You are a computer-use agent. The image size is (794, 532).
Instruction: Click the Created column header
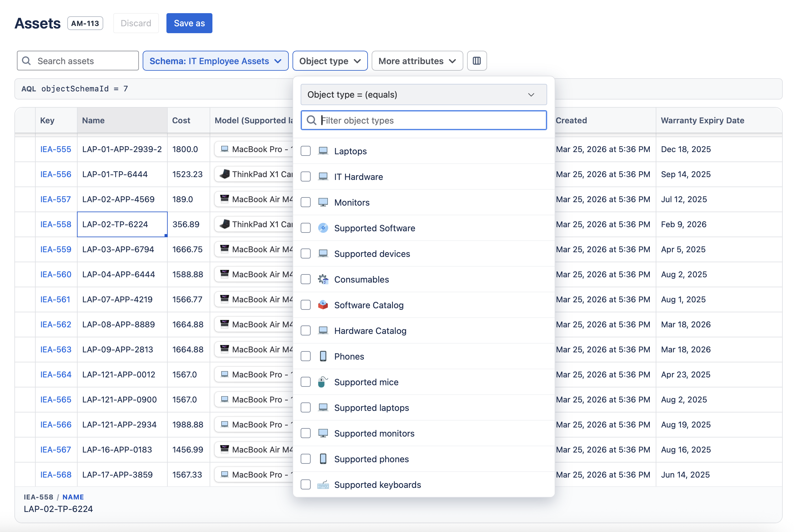click(605, 120)
